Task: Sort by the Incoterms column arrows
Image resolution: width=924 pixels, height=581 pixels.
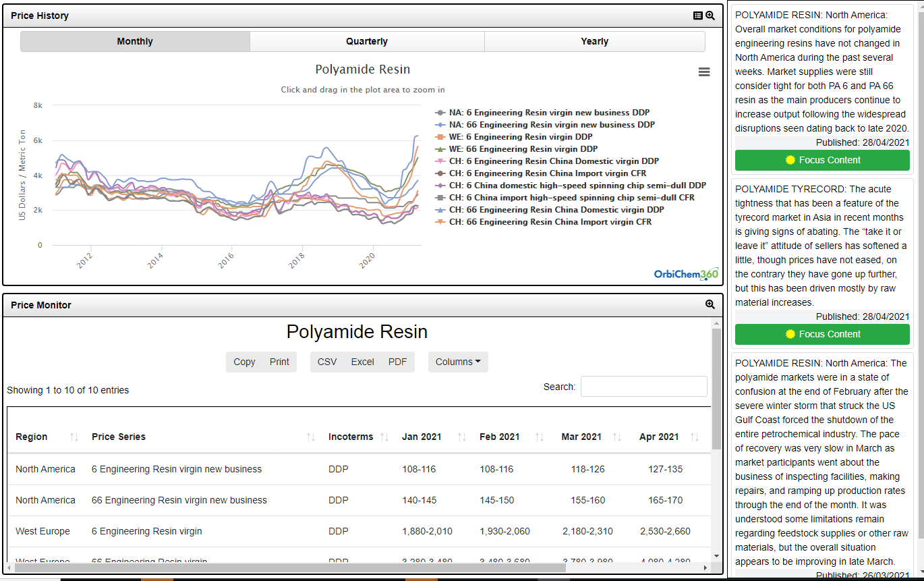Action: (x=384, y=437)
